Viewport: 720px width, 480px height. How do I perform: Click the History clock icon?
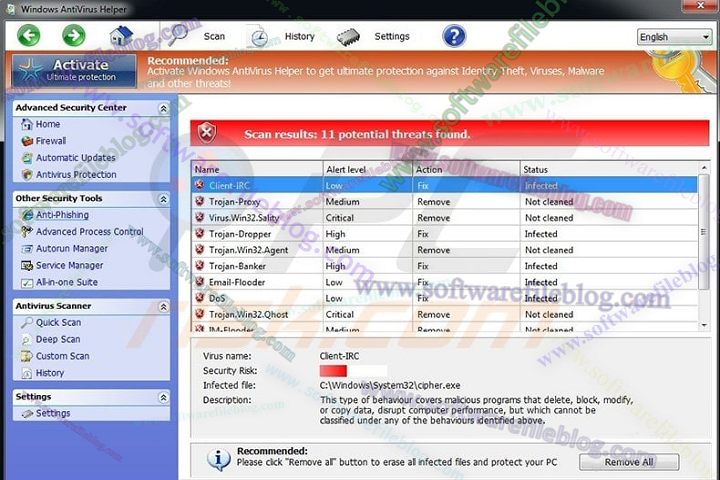click(x=259, y=37)
